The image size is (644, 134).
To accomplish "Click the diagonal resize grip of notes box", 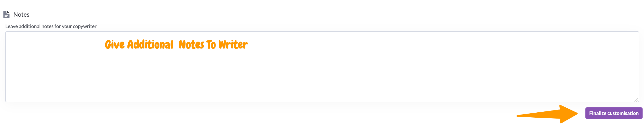I will [636, 100].
